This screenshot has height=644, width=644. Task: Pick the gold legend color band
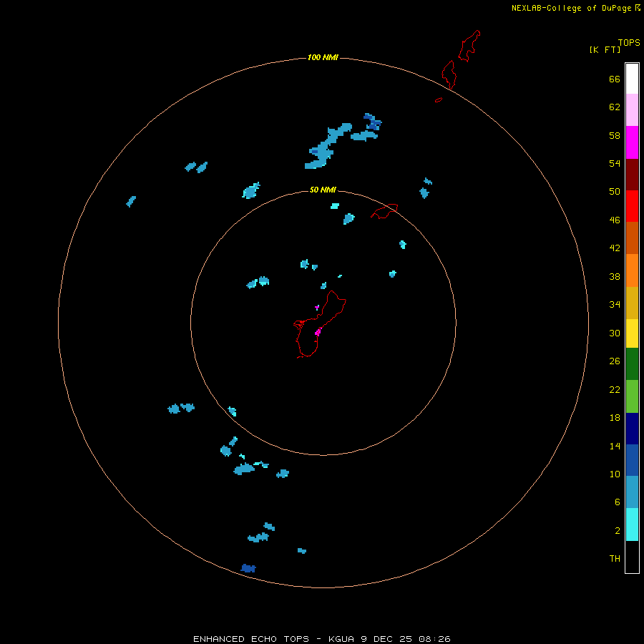pos(632,303)
